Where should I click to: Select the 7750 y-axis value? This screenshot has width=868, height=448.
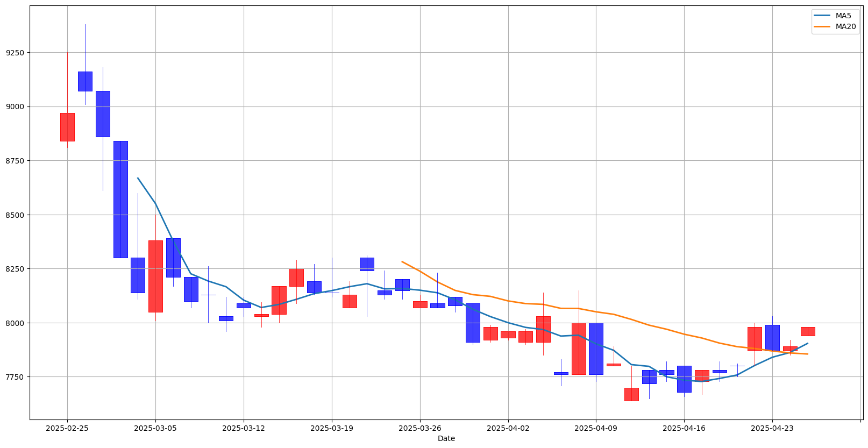pyautogui.click(x=15, y=376)
